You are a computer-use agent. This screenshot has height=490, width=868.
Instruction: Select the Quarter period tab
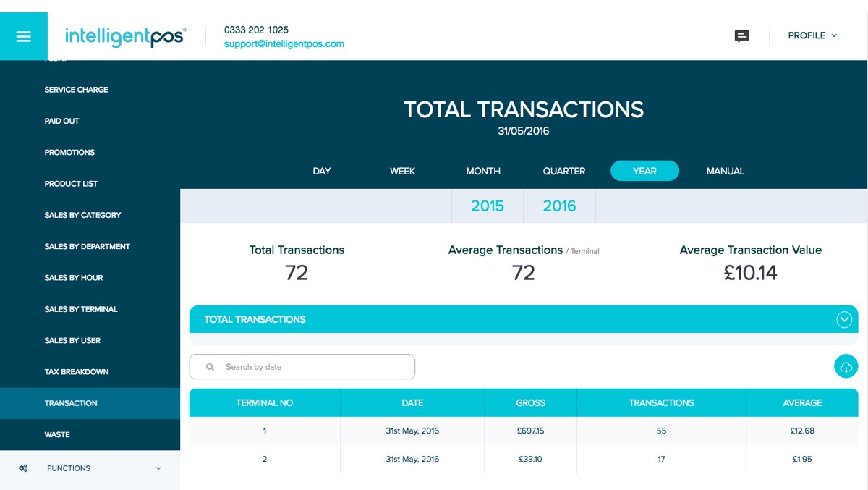point(564,171)
